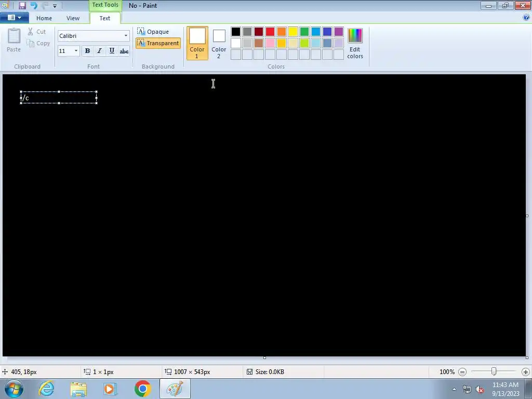Image resolution: width=532 pixels, height=399 pixels.
Task: Select the Color 2 button
Action: tap(219, 43)
